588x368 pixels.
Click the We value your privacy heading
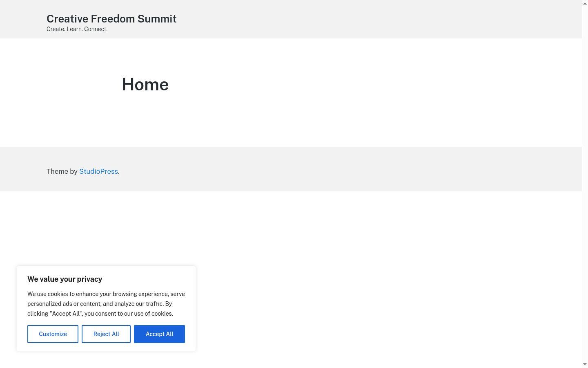click(x=65, y=279)
